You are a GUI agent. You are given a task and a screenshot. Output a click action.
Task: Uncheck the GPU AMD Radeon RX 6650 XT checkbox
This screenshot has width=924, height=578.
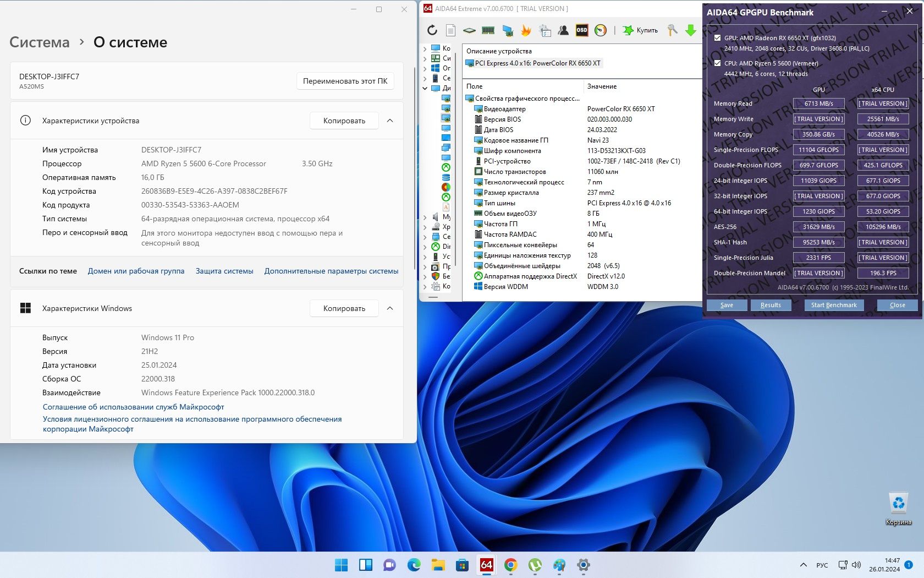[717, 38]
